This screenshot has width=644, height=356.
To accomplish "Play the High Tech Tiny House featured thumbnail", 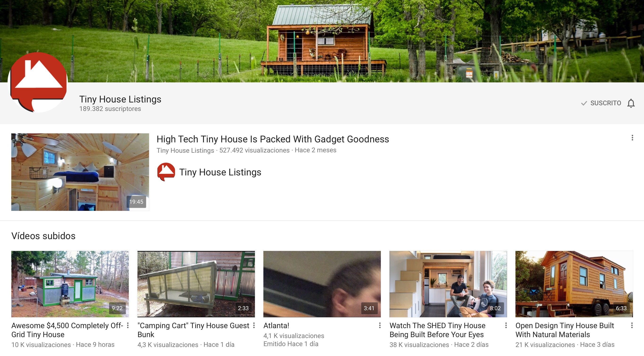I will [x=80, y=172].
